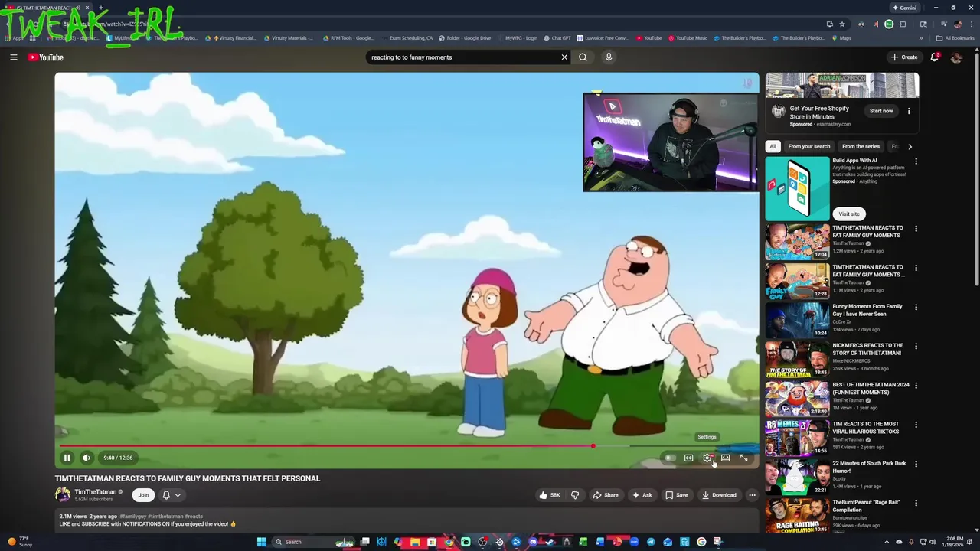Open Folder - Google Drive bookmark
The image size is (980, 551).
tap(465, 38)
